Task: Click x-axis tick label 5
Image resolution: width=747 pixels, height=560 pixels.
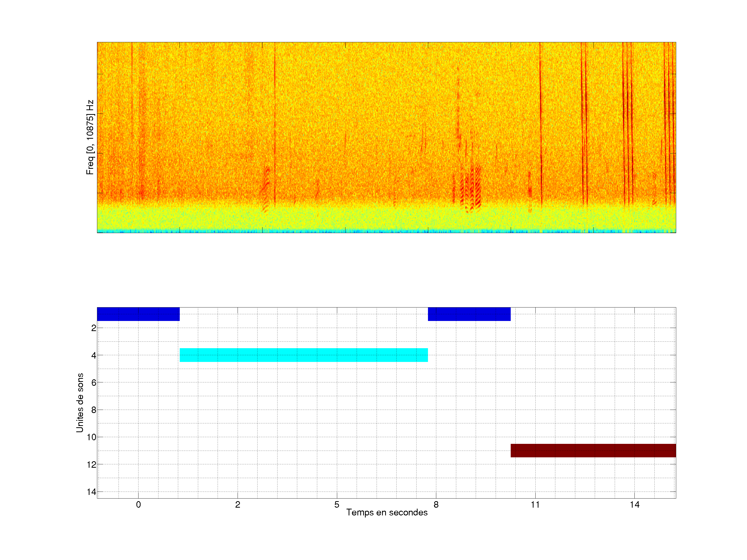Action: click(x=337, y=505)
